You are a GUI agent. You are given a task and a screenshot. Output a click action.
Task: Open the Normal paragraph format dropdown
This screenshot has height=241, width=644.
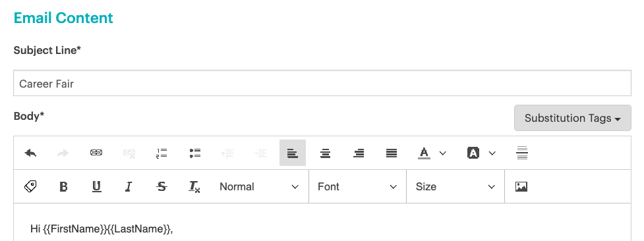tap(259, 187)
